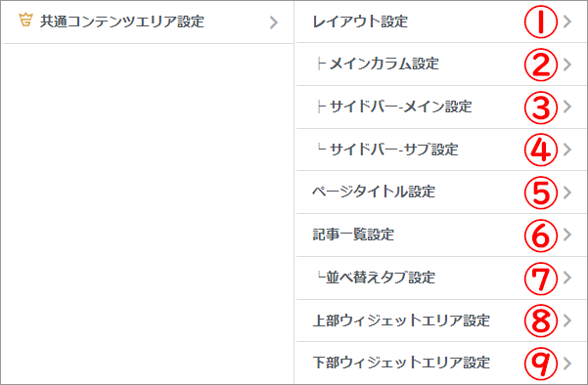Select 並べ替えタブ設定 entry

[x=441, y=278]
